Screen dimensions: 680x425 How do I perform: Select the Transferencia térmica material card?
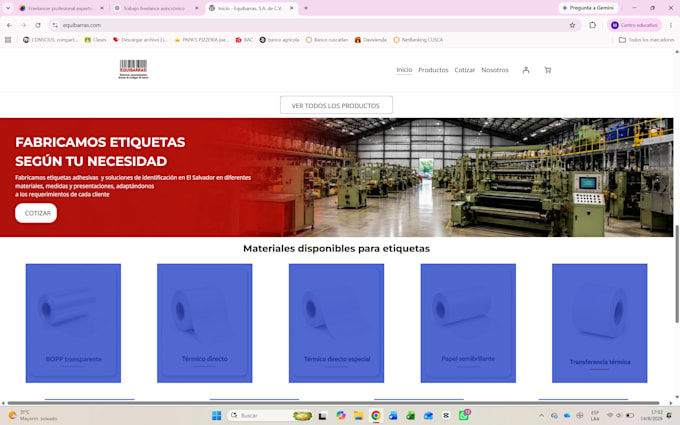(600, 323)
